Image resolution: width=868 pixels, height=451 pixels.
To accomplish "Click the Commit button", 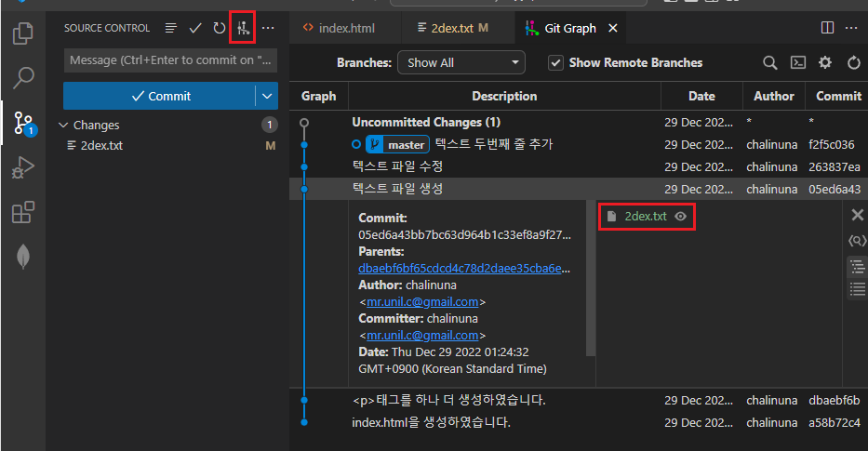I will pyautogui.click(x=160, y=96).
